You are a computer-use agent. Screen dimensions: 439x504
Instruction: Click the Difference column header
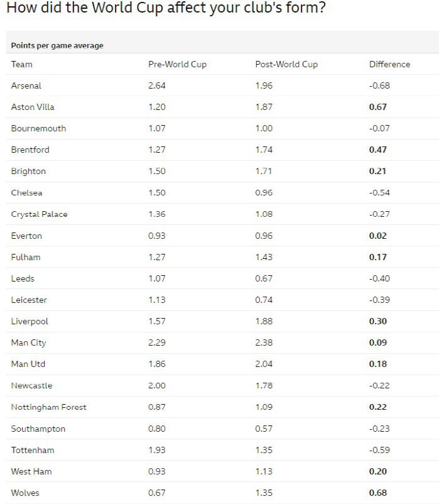coord(389,64)
